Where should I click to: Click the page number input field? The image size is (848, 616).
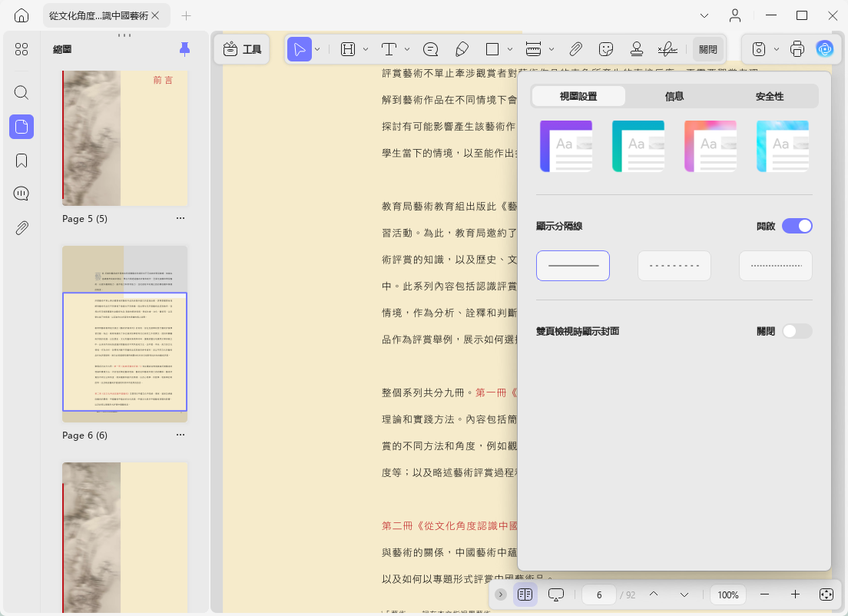598,595
